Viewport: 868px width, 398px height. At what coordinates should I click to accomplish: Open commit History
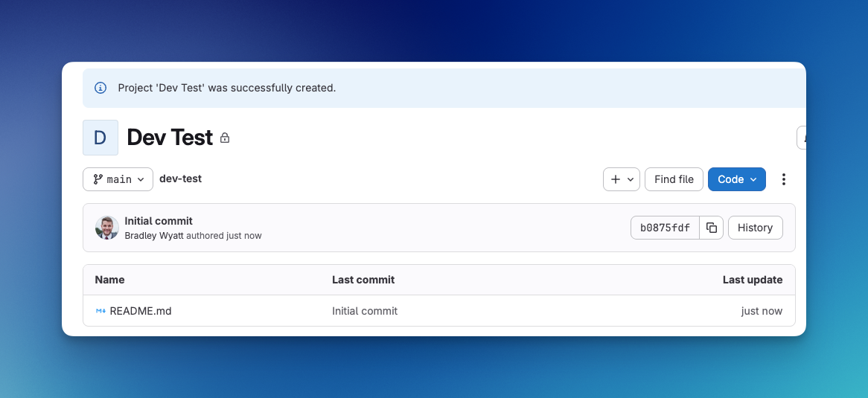click(x=755, y=228)
